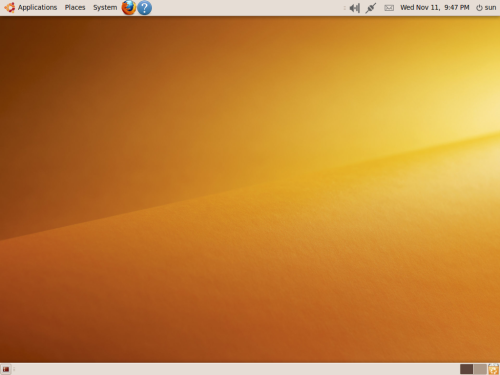Open the Help blue question mark icon
Viewport: 500px width, 375px height.
point(144,8)
